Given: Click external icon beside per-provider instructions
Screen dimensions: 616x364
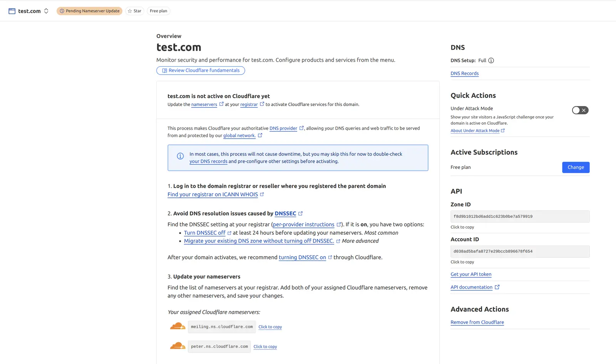Looking at the screenshot, I should tap(339, 224).
